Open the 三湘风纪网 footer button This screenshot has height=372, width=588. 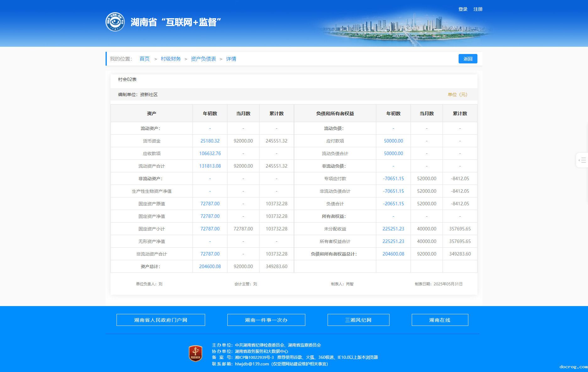click(358, 320)
